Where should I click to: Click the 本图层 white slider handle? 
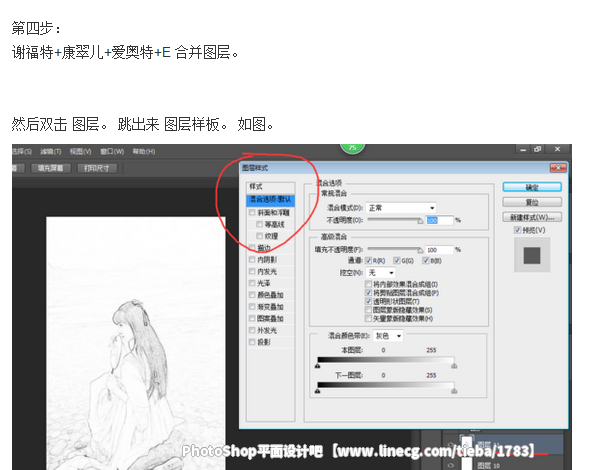[x=454, y=366]
